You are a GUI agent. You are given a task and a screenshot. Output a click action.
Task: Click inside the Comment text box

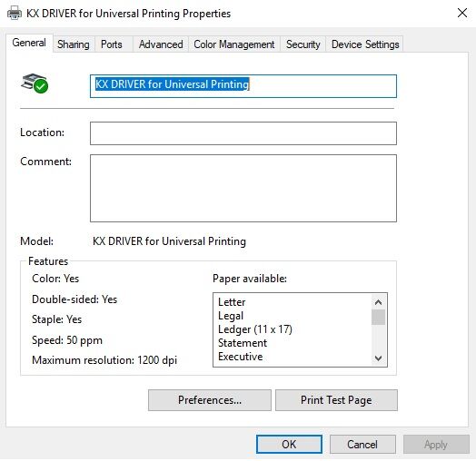point(243,189)
